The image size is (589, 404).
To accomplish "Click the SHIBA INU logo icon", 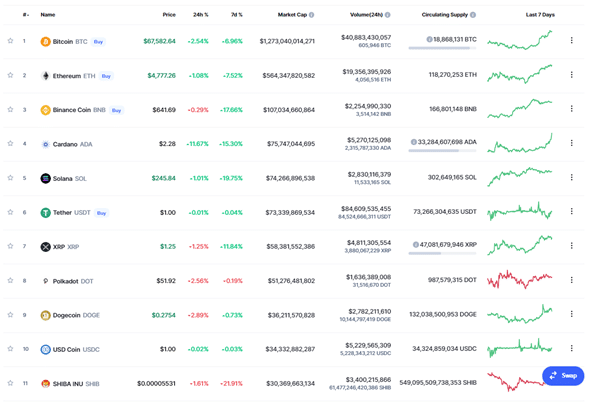I will click(x=45, y=384).
